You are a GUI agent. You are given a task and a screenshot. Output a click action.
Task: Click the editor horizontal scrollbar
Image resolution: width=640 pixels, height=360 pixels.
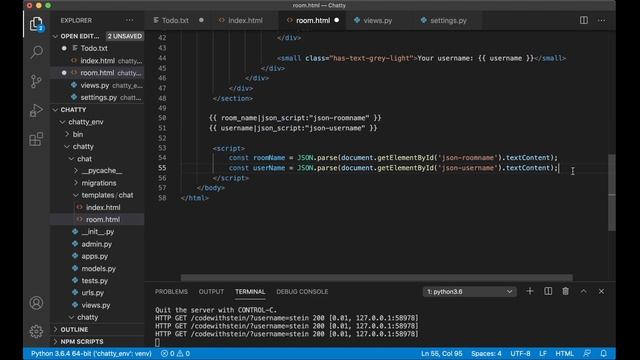coord(376,278)
